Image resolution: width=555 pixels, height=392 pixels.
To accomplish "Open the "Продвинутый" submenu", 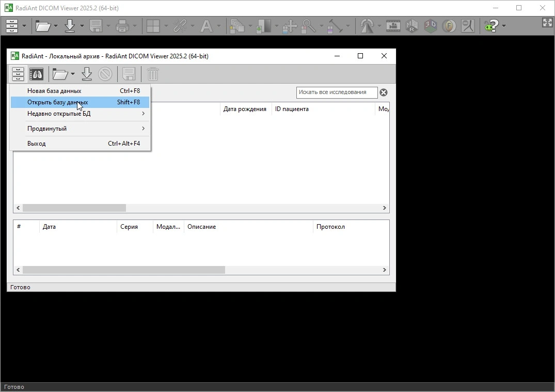I will coord(80,129).
